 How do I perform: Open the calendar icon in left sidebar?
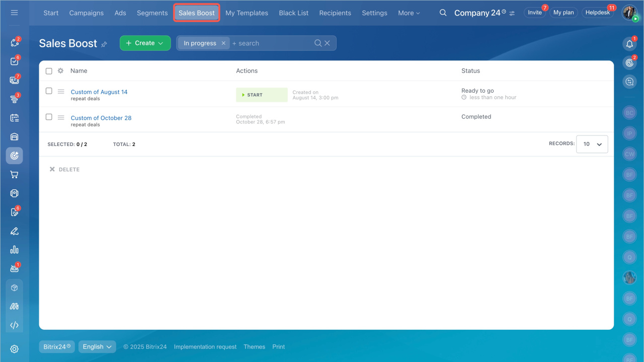coord(14,118)
